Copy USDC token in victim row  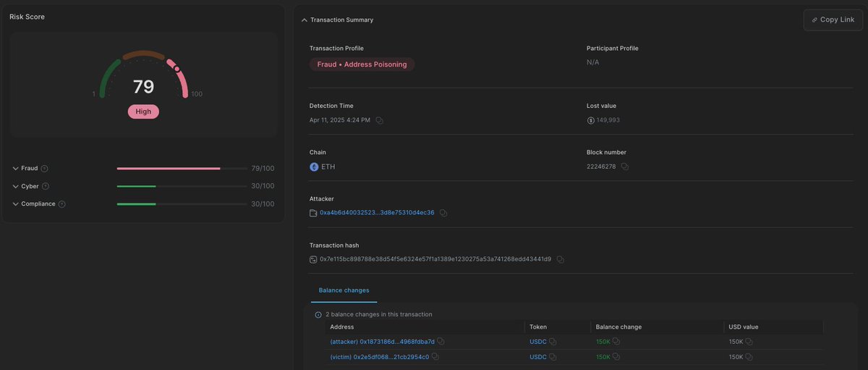pyautogui.click(x=553, y=357)
